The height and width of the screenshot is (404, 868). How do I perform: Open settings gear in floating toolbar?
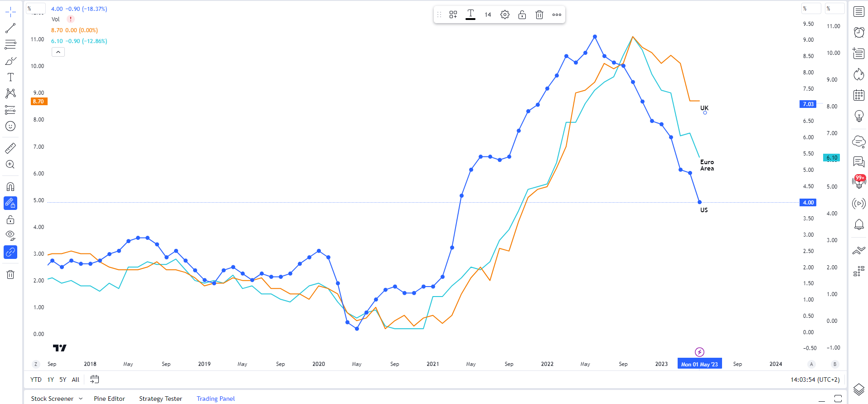click(505, 15)
